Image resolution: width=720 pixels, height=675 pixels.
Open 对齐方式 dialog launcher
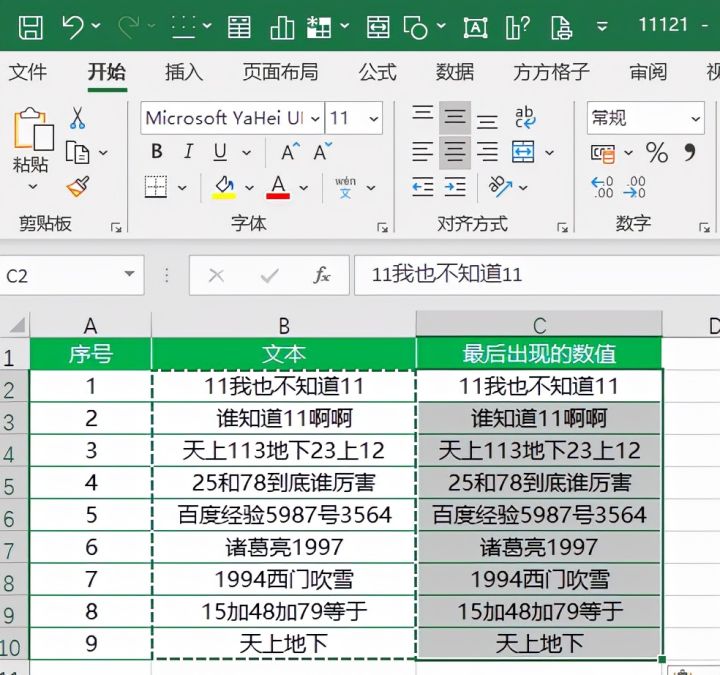[562, 227]
